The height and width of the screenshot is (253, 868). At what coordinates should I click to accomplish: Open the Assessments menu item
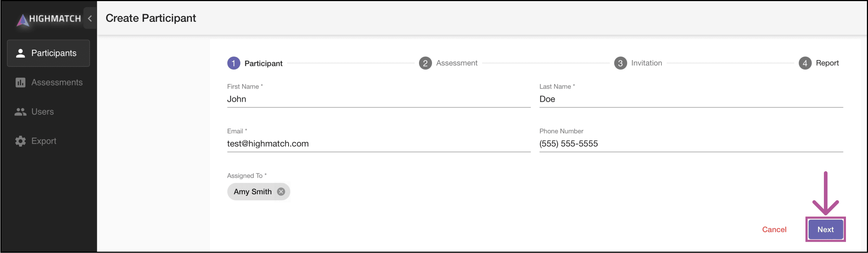click(48, 83)
